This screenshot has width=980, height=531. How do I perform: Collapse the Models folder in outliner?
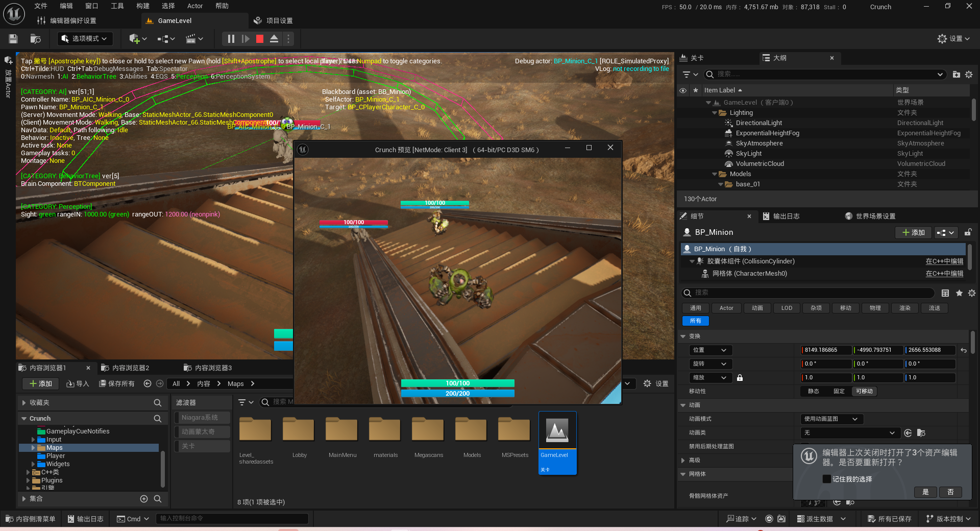(715, 174)
